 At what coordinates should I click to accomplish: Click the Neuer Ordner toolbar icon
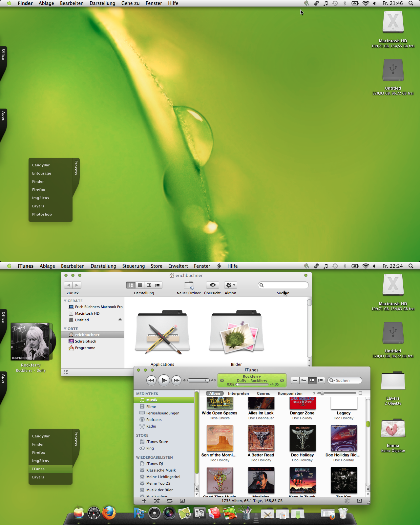189,285
